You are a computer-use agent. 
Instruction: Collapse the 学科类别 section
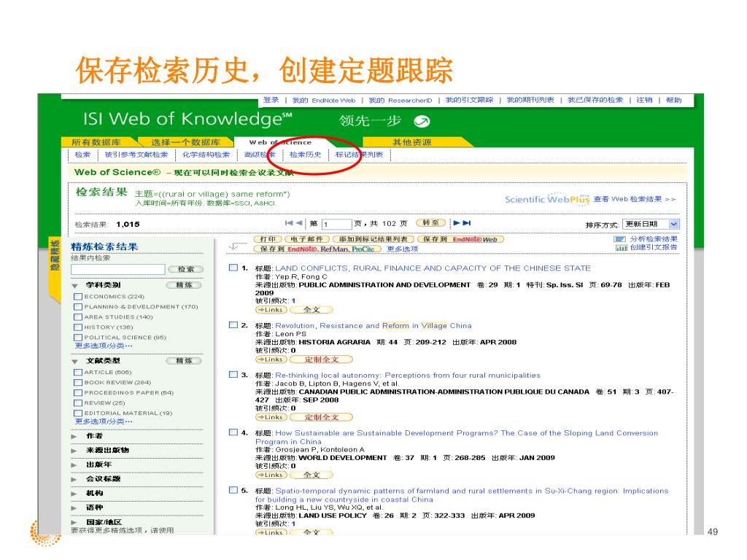point(75,286)
